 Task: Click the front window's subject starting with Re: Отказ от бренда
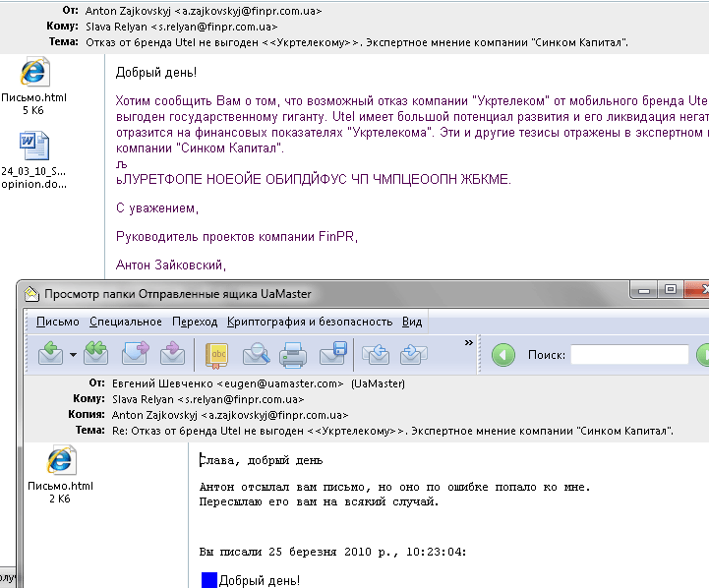point(392,431)
